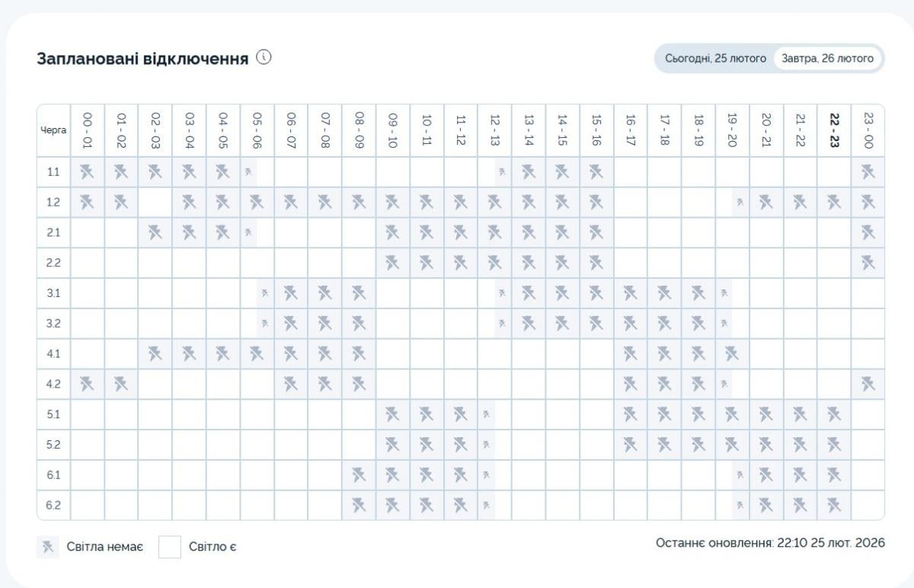Select Завтра, 26 лютого tab
914x588 pixels.
(x=827, y=58)
